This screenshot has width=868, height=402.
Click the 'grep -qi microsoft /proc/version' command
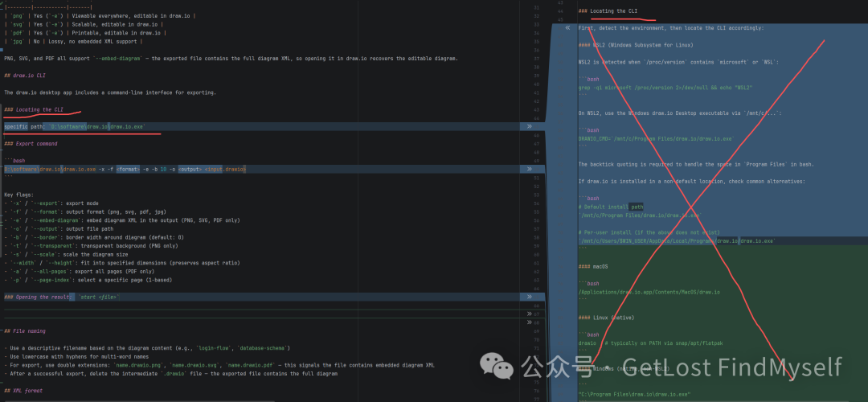coord(665,88)
